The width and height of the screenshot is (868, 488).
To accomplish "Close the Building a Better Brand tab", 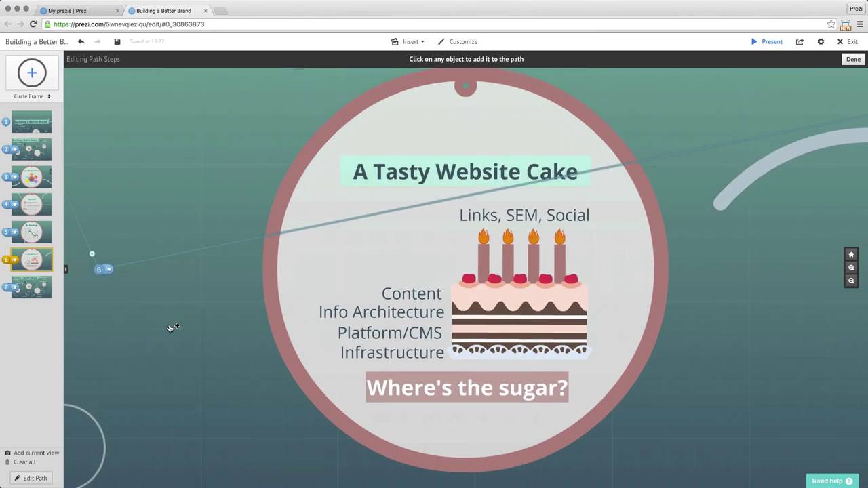I will (x=205, y=11).
